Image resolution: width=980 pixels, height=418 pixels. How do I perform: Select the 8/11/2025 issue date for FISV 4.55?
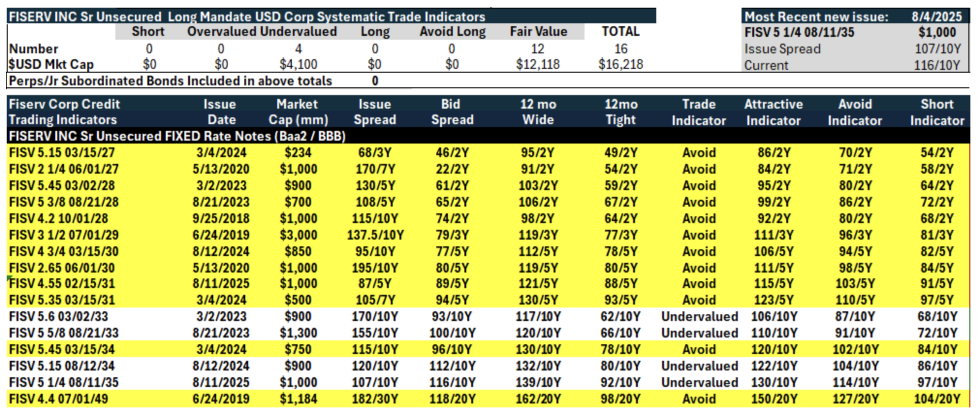pos(221,284)
